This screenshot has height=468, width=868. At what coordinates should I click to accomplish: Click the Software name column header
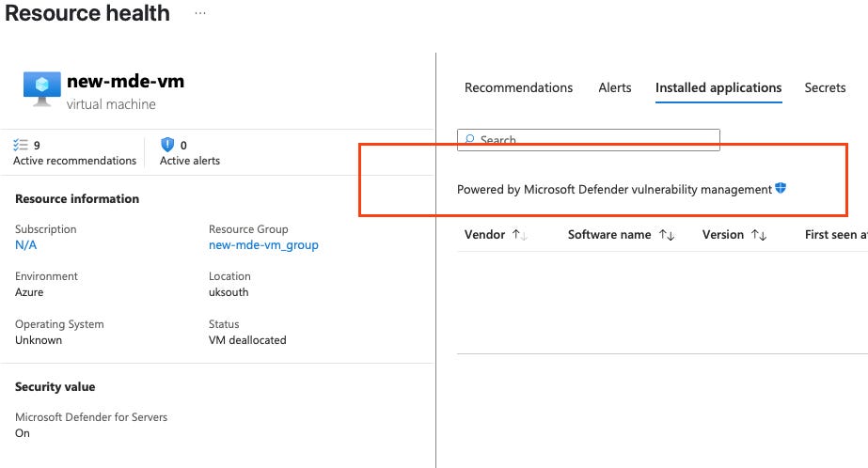pos(609,235)
